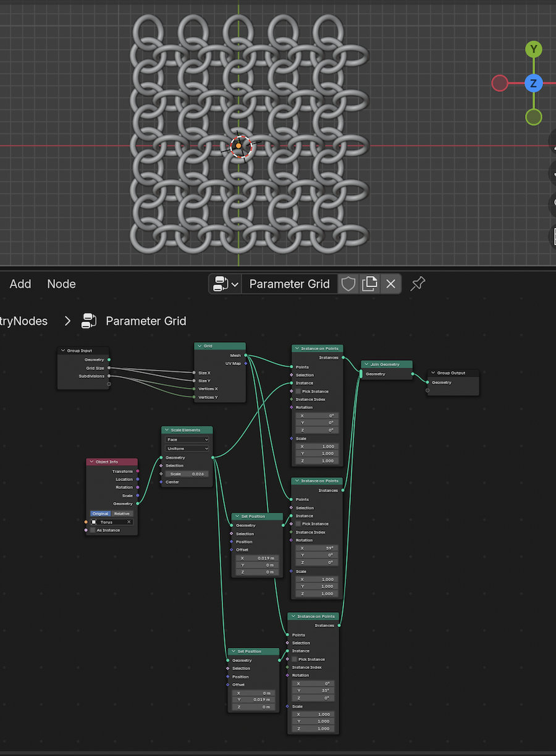Click the green Y axis gizmo ball
This screenshot has width=556, height=756.
pyautogui.click(x=533, y=49)
